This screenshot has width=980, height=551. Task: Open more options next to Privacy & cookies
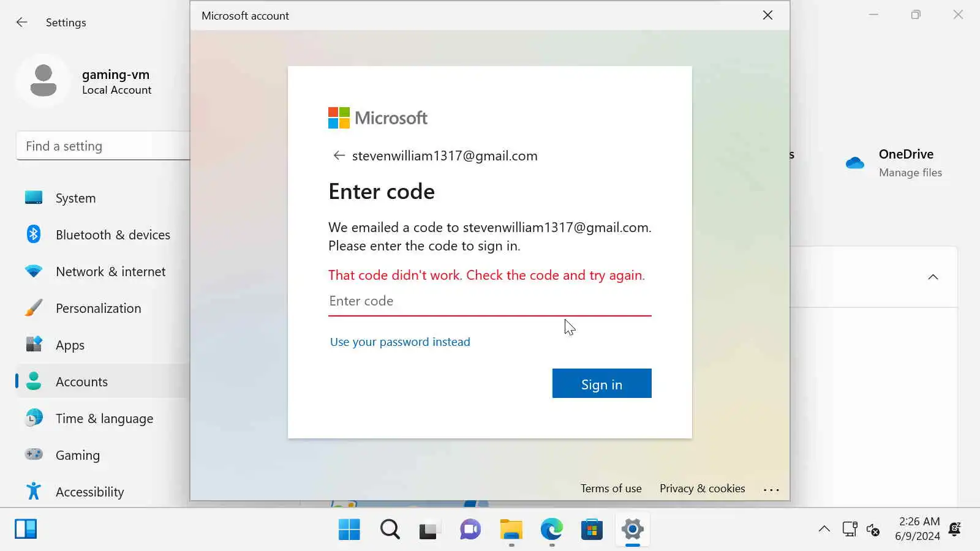click(x=771, y=489)
